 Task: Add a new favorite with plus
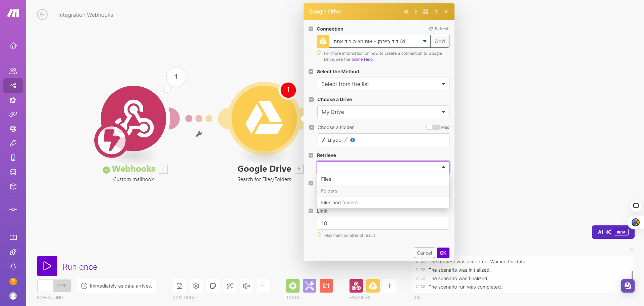pos(390,286)
